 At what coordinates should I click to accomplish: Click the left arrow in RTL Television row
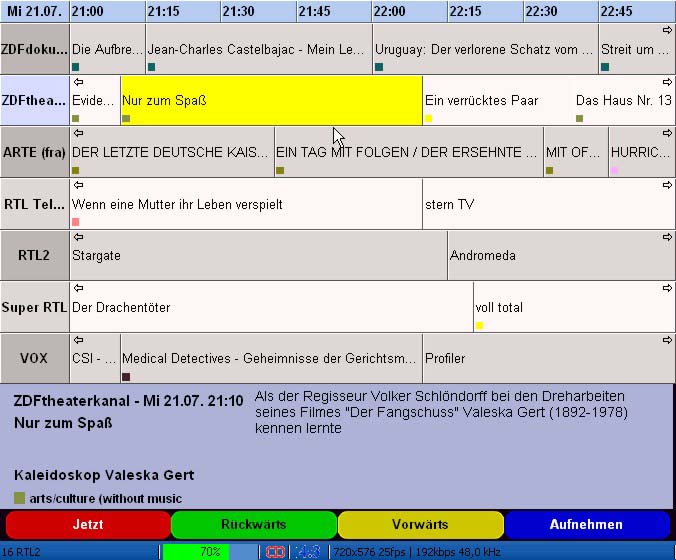(78, 185)
